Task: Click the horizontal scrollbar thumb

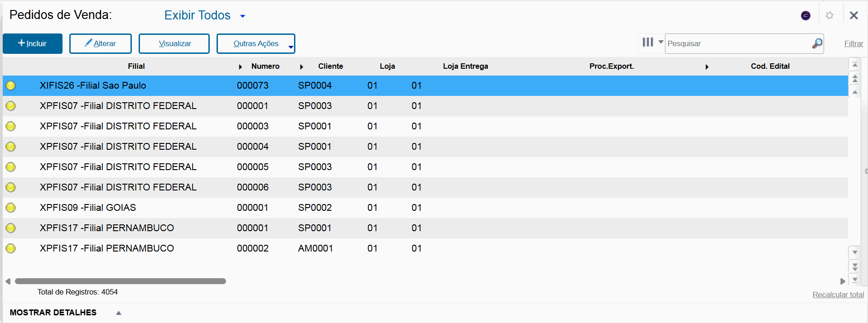Action: (121, 281)
